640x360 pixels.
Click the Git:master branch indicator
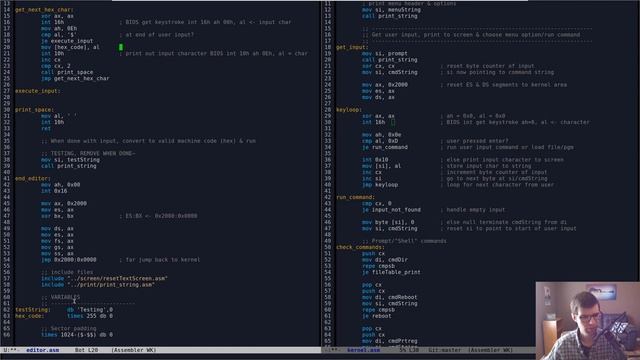coord(444,350)
